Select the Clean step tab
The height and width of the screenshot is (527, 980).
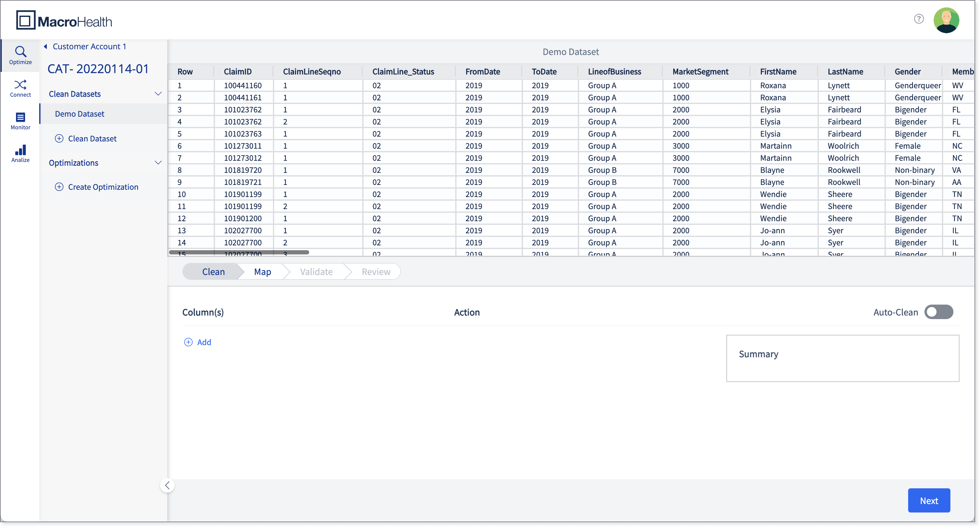tap(213, 272)
